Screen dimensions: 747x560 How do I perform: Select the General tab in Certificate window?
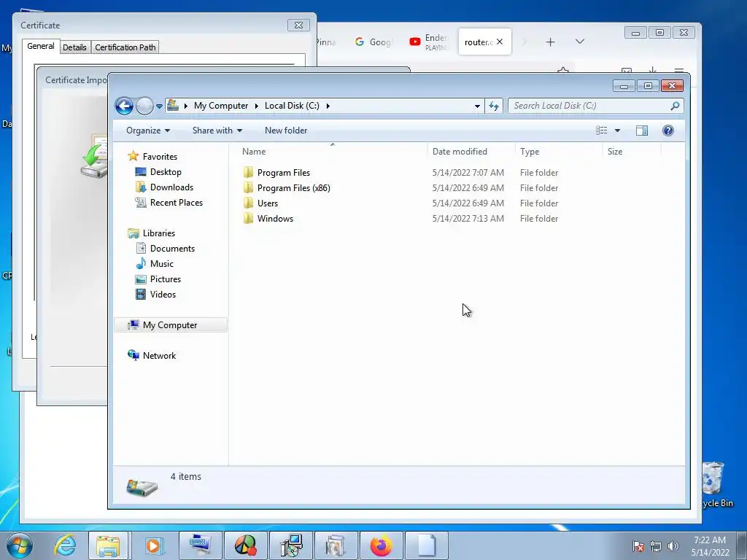tap(41, 46)
